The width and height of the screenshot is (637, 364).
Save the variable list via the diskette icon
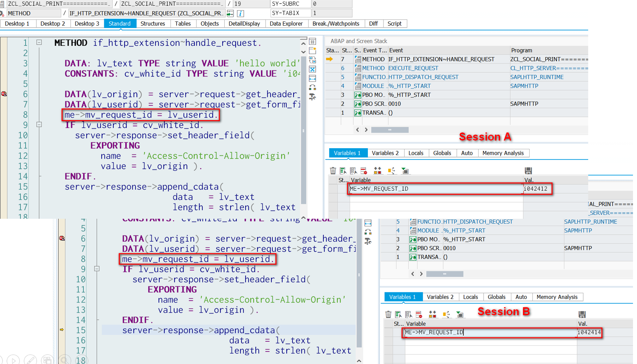pos(528,170)
